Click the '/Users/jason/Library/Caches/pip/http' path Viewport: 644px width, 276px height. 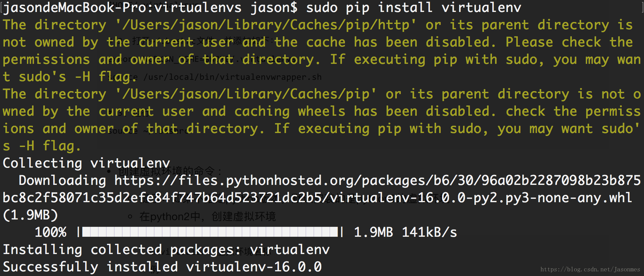coord(266,25)
